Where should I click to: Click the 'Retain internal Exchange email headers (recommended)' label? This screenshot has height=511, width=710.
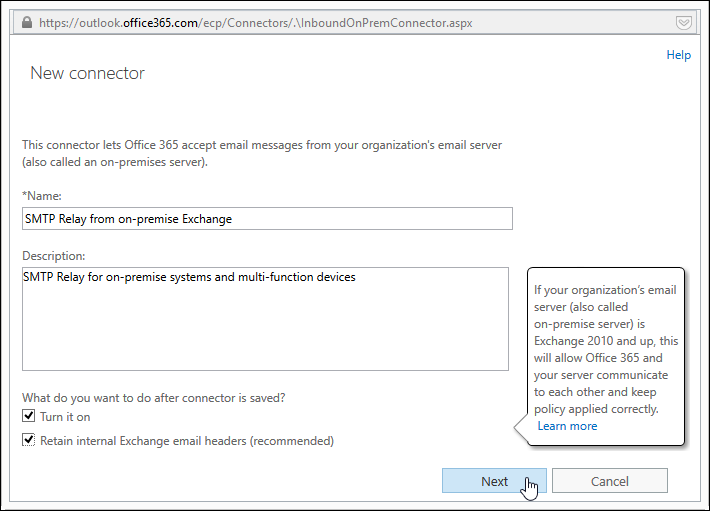(187, 441)
